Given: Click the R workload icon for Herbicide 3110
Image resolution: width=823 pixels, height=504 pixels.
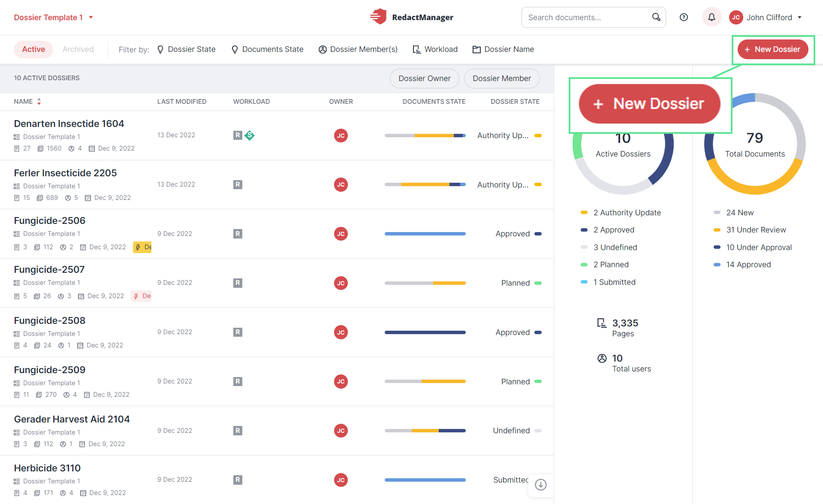Looking at the screenshot, I should pyautogui.click(x=238, y=480).
